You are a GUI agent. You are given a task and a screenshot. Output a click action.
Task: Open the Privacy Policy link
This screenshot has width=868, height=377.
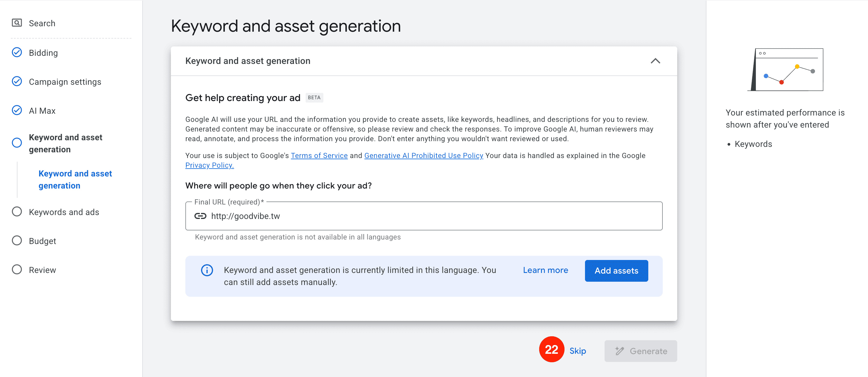[209, 165]
